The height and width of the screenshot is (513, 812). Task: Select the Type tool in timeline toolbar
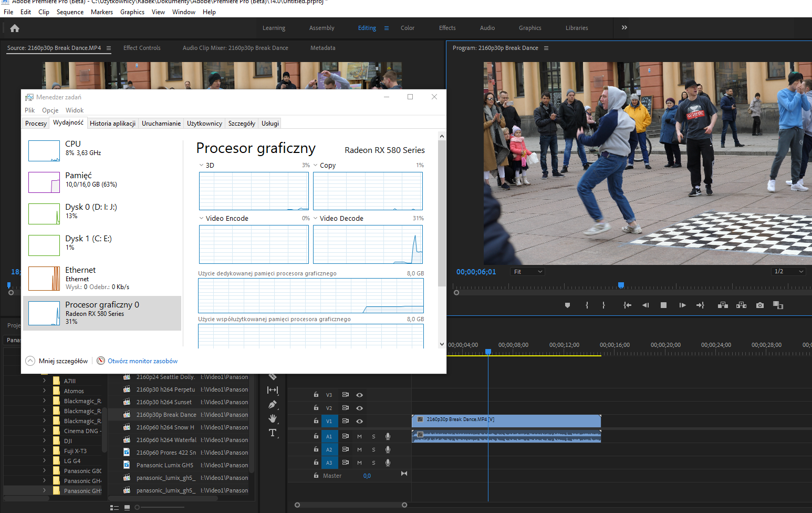(273, 433)
